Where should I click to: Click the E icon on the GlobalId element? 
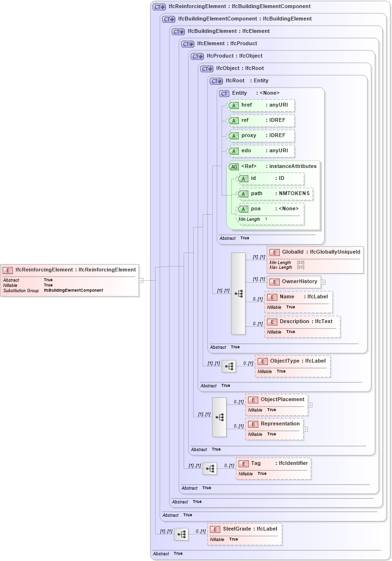click(x=274, y=252)
